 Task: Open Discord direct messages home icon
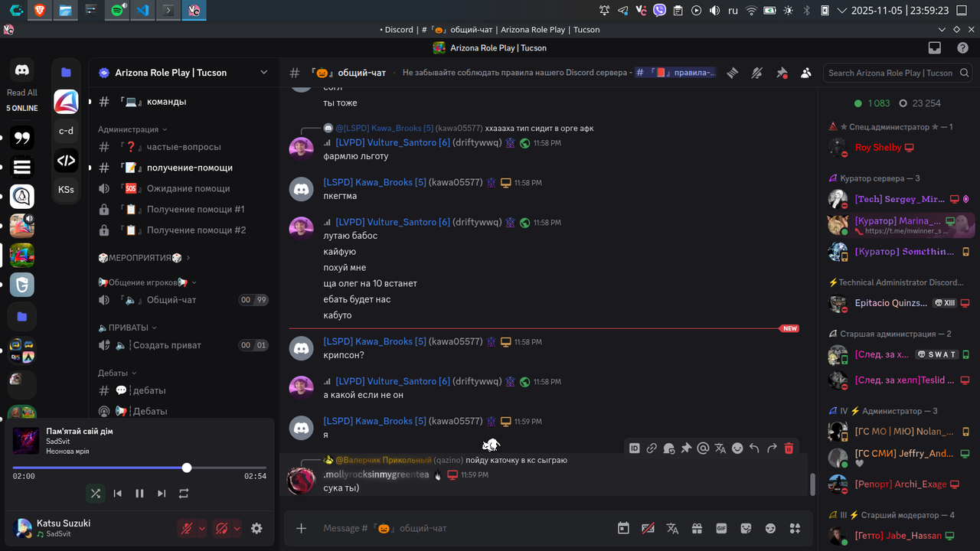(x=22, y=70)
